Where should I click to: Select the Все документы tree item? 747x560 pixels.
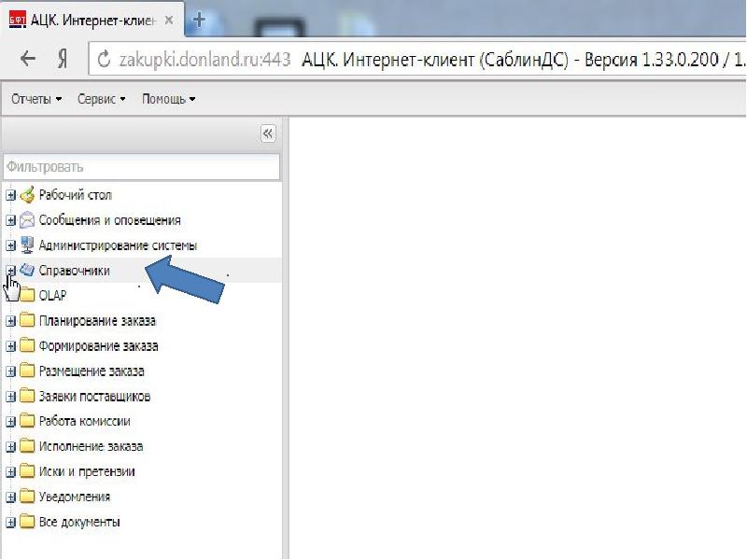pos(79,523)
